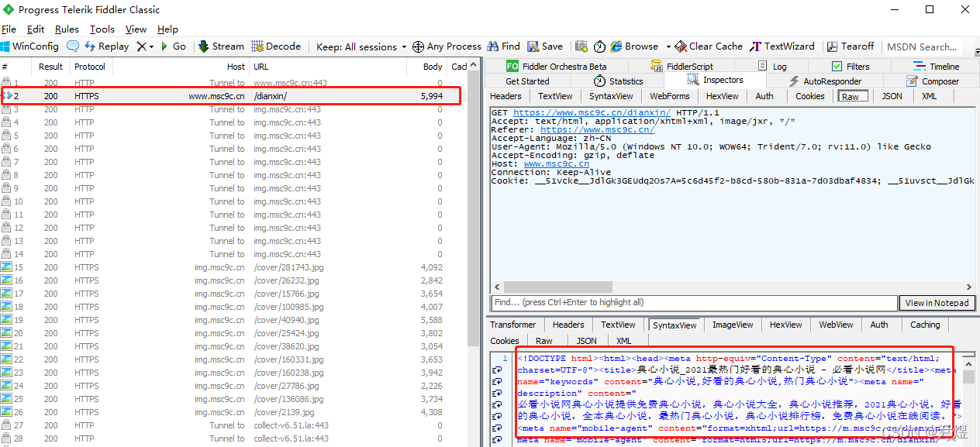Image resolution: width=980 pixels, height=447 pixels.
Task: Open the Rules menu
Action: pos(67,29)
